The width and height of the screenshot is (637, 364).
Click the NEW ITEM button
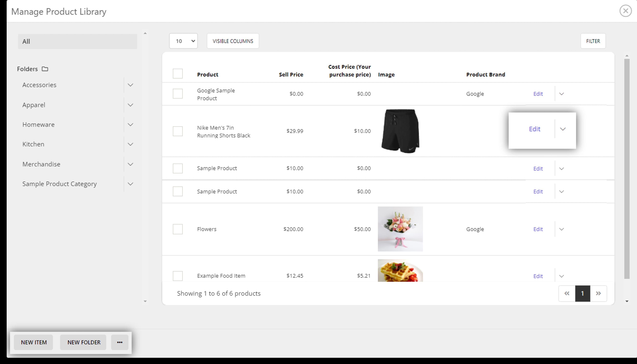[33, 342]
